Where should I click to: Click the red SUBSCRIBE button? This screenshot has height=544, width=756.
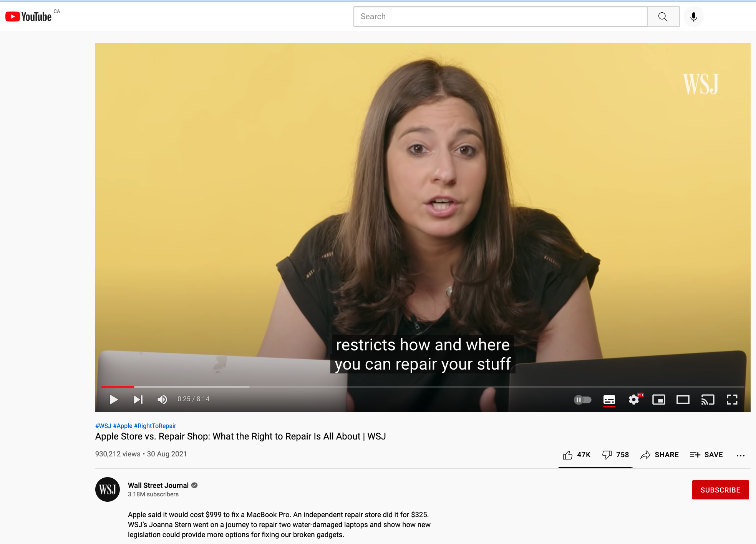[720, 490]
